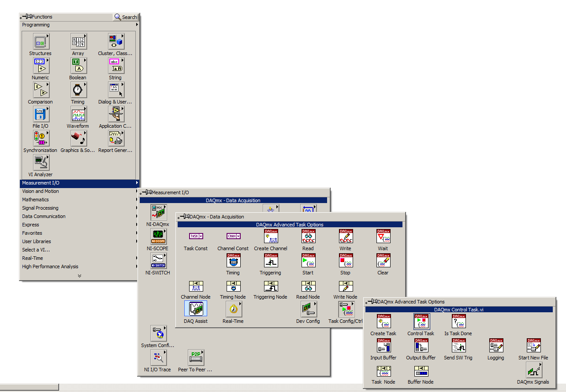Select the DAQmx Task Const icon
The image size is (566, 392).
[x=196, y=237]
